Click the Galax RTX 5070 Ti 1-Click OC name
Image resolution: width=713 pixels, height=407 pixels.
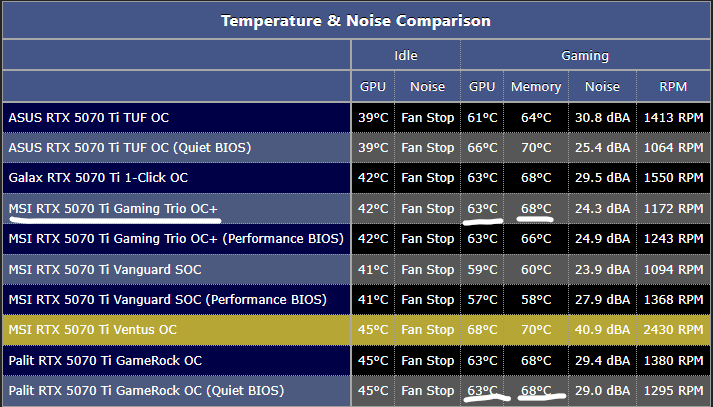coord(98,178)
